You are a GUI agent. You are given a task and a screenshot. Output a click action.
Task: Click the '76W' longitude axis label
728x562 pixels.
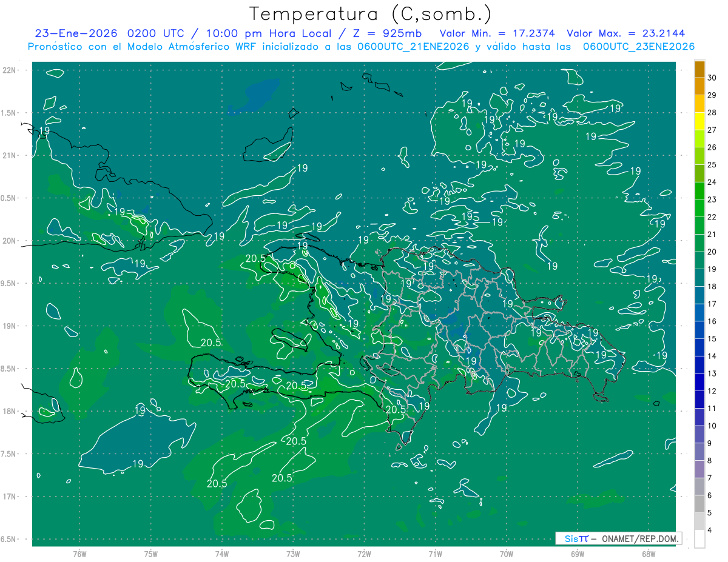coord(79,554)
